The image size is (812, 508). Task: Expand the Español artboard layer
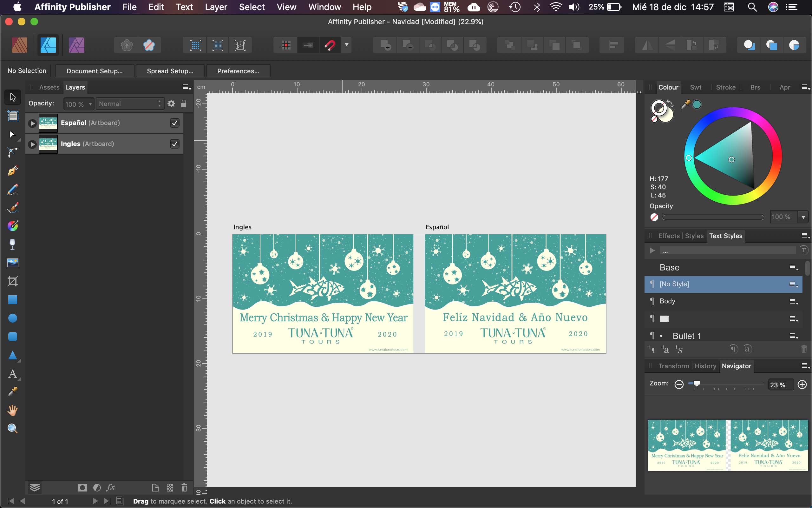(32, 123)
